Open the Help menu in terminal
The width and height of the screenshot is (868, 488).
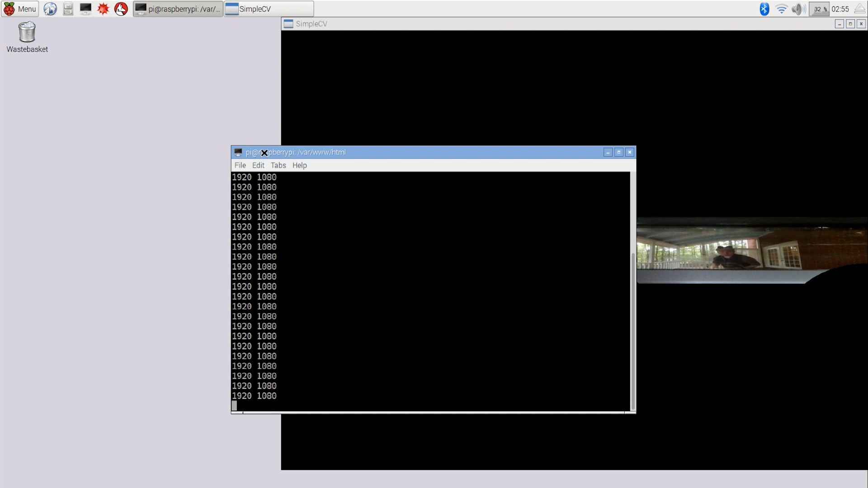pyautogui.click(x=299, y=165)
